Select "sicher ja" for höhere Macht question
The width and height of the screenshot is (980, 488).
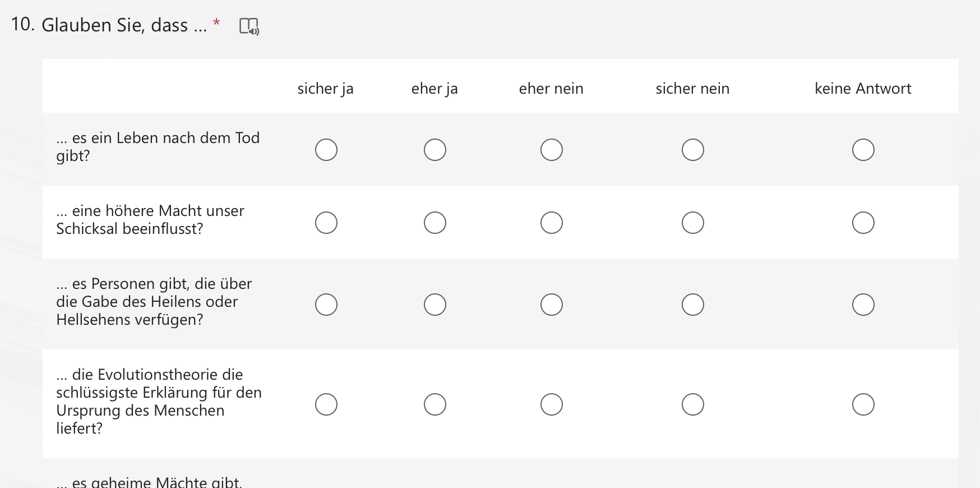(x=326, y=223)
